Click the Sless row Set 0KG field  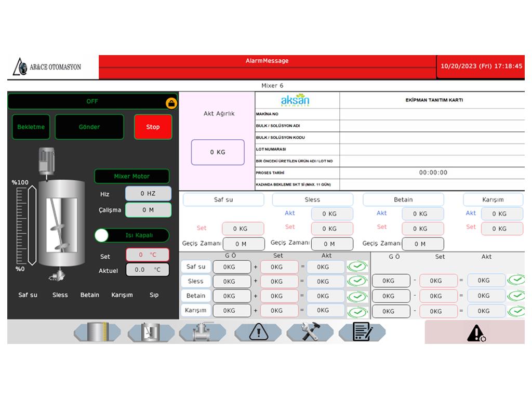click(280, 281)
